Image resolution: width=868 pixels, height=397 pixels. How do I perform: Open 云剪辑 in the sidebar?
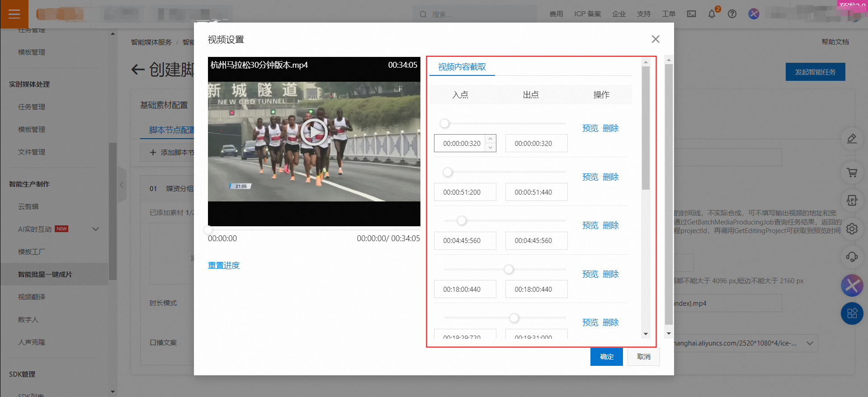(28, 206)
